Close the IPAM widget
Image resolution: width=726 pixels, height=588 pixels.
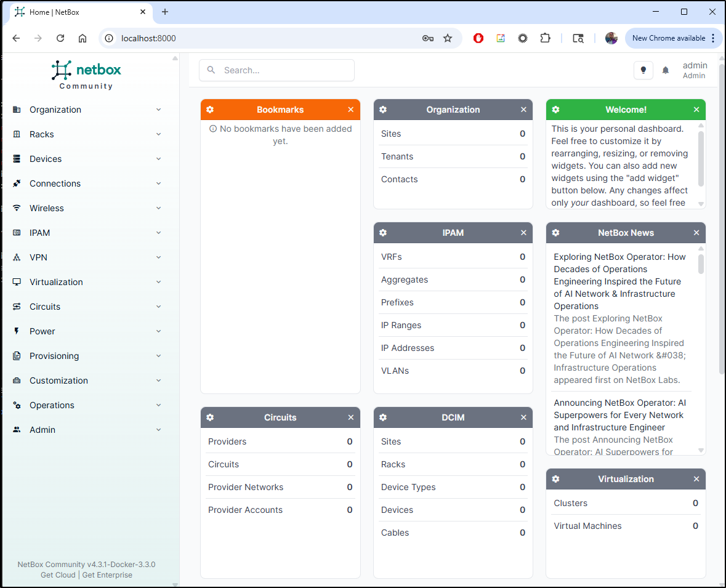(x=523, y=233)
